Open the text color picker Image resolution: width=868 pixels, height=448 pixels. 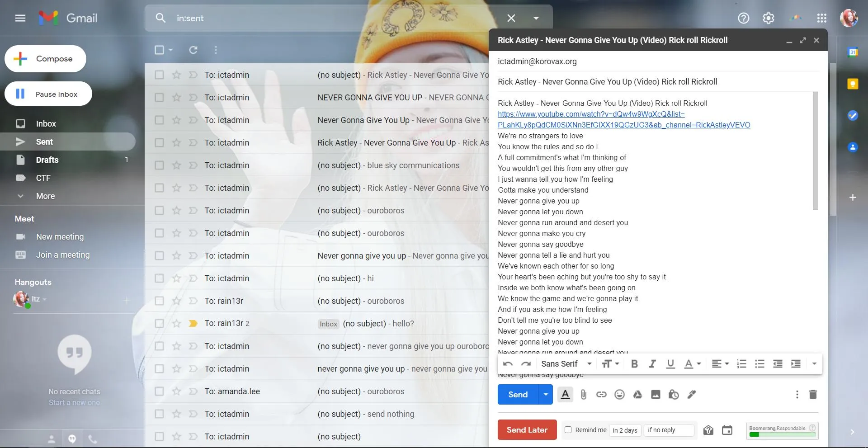tap(692, 364)
